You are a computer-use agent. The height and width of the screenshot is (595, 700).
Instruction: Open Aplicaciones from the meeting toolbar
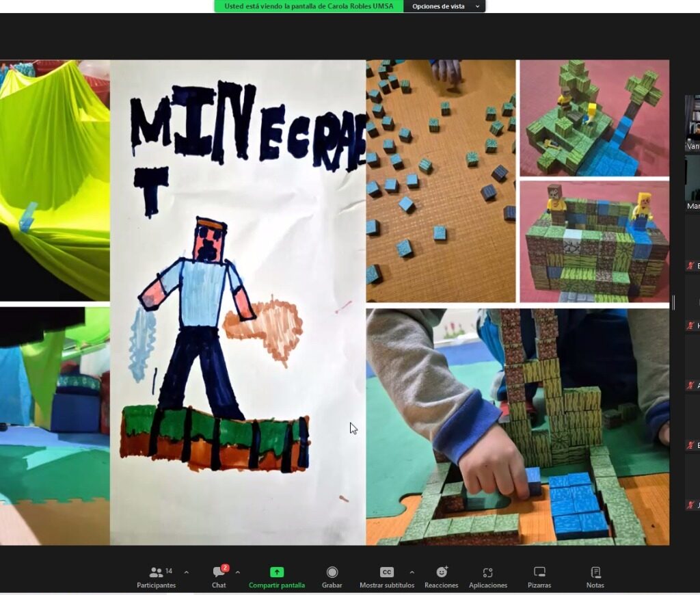coord(487,577)
